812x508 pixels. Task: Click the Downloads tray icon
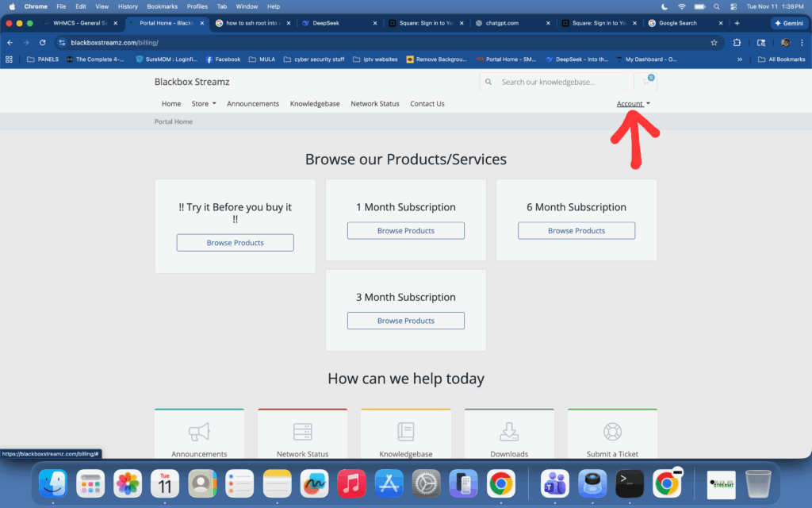coord(509,432)
